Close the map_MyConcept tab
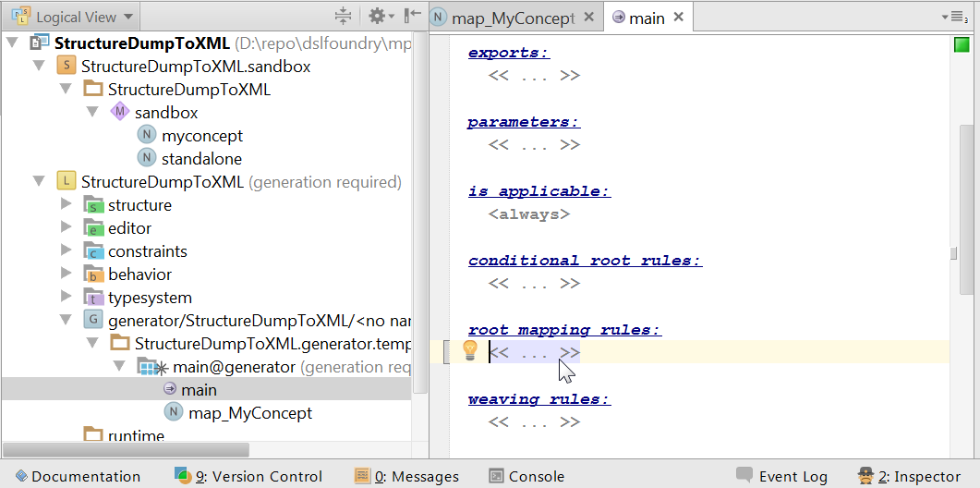The image size is (980, 488). click(588, 17)
